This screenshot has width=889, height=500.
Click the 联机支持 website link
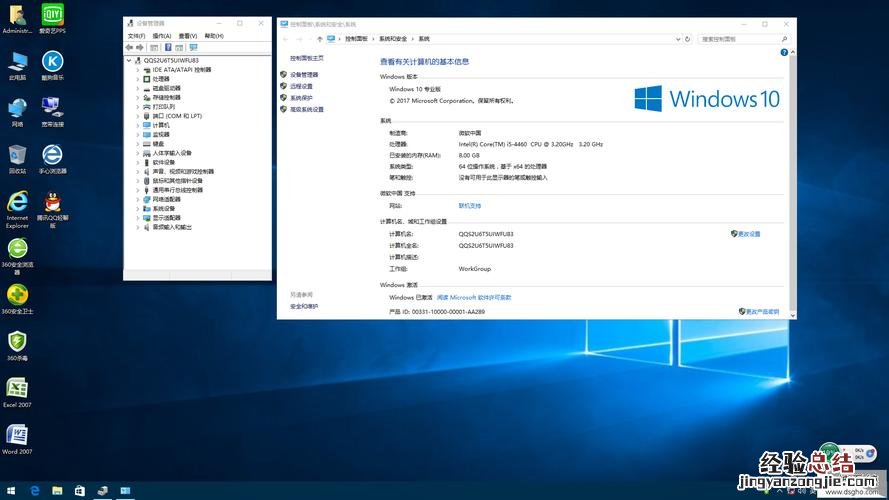pyautogui.click(x=469, y=205)
